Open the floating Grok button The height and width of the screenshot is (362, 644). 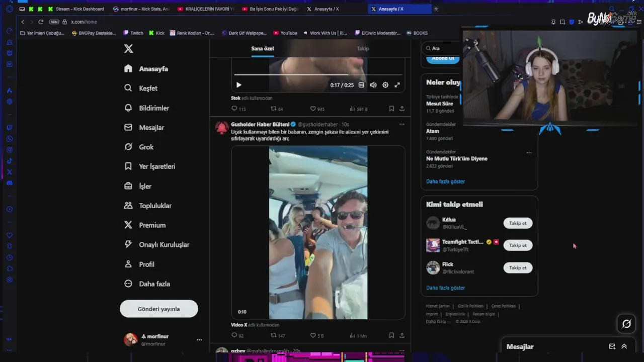coord(626,324)
